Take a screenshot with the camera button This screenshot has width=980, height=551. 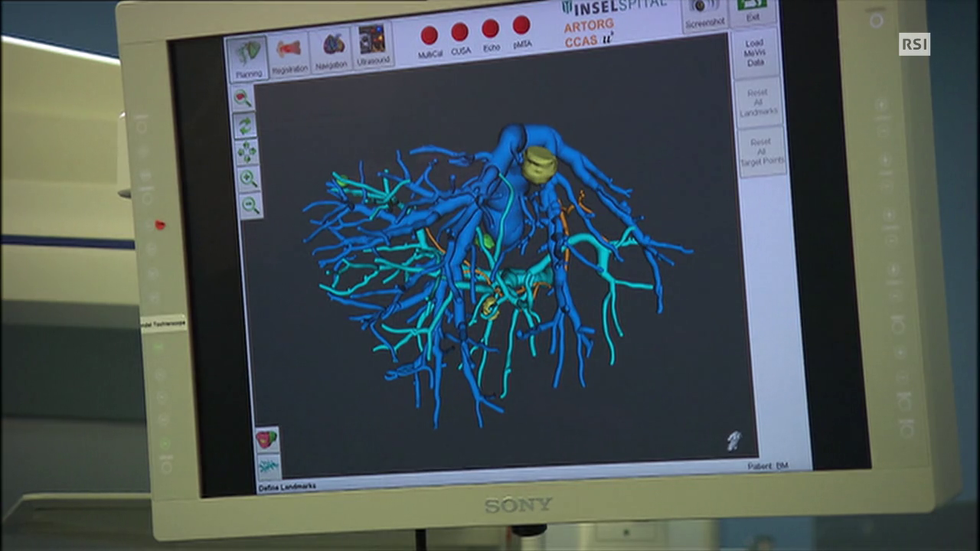pyautogui.click(x=704, y=13)
